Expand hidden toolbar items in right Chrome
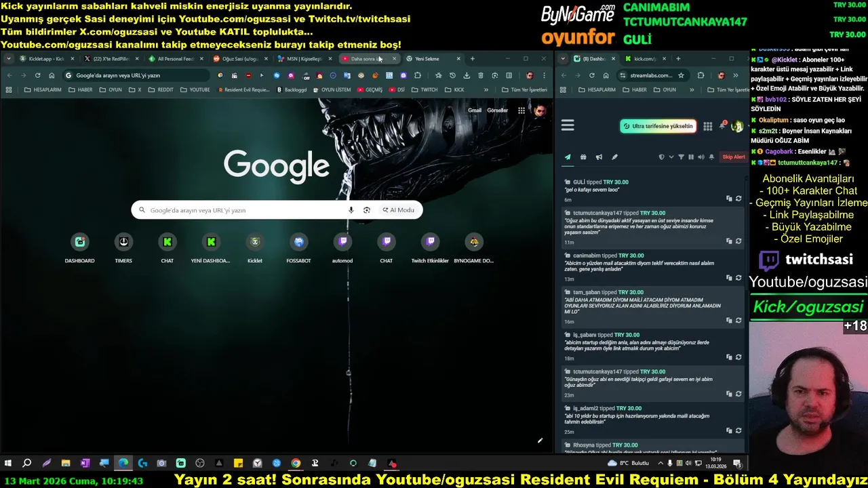Screen dimensions: 868x488 736,75
